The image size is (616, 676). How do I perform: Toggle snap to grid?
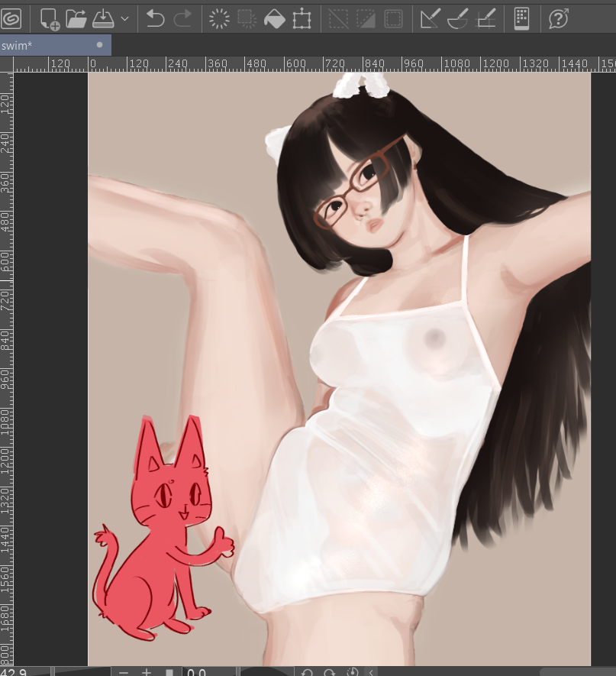pos(486,18)
